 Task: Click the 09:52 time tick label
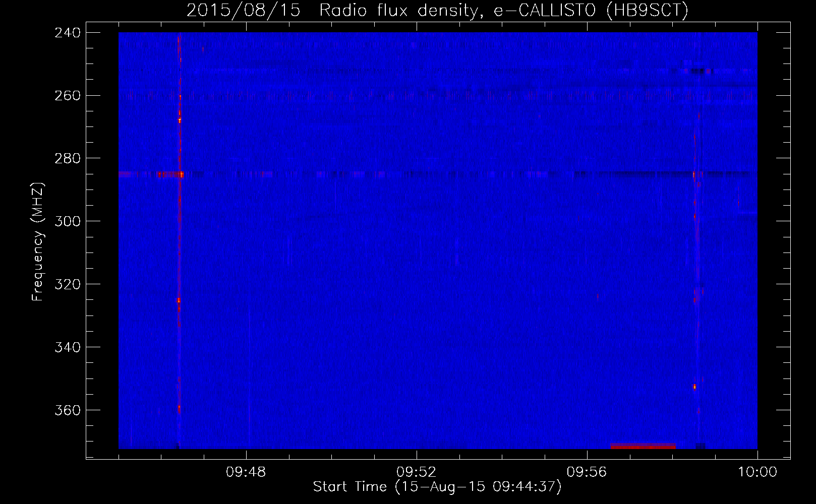[417, 472]
